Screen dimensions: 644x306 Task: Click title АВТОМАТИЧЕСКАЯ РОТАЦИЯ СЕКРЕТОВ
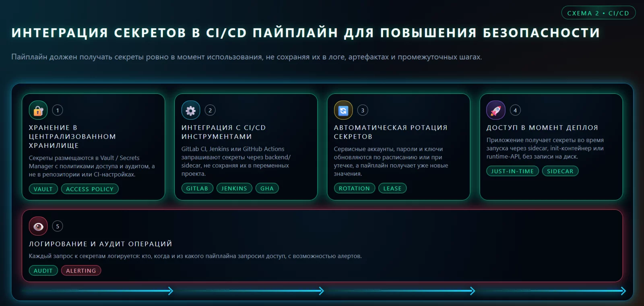[x=390, y=132]
